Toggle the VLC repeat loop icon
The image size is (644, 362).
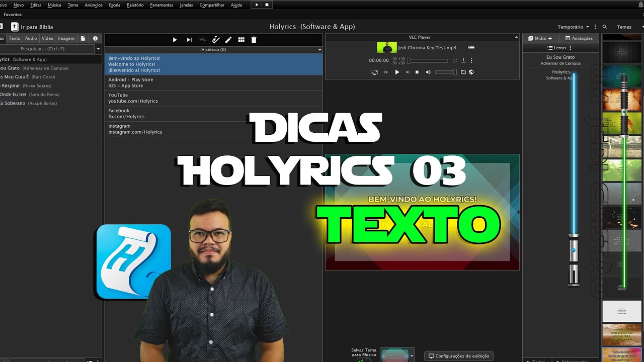click(455, 60)
